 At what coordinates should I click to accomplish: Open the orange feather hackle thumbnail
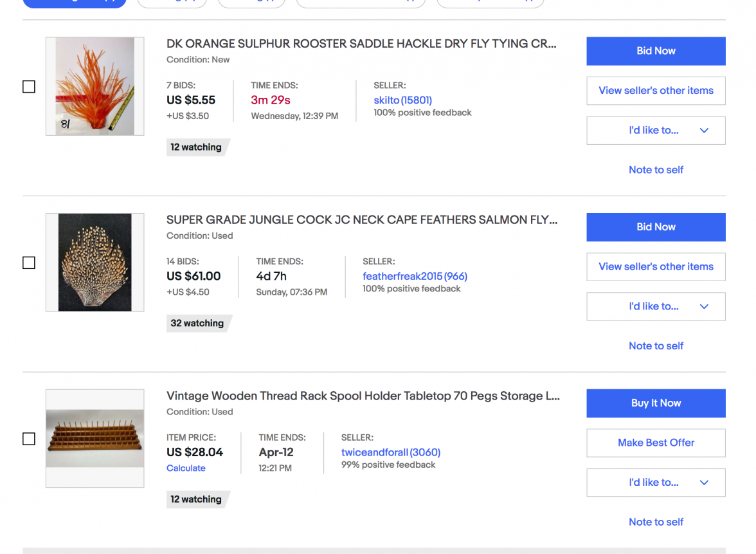pyautogui.click(x=94, y=86)
